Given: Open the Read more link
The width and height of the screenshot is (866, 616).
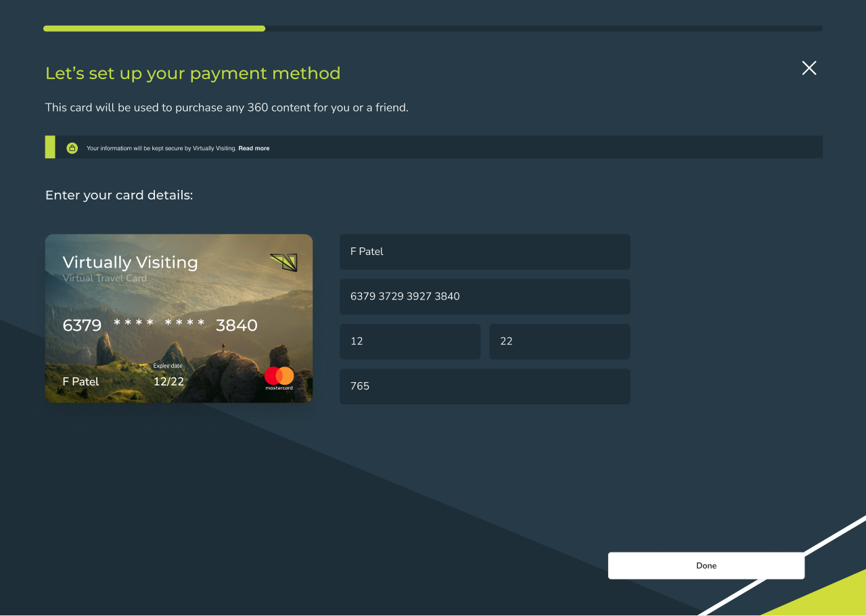Looking at the screenshot, I should 254,148.
